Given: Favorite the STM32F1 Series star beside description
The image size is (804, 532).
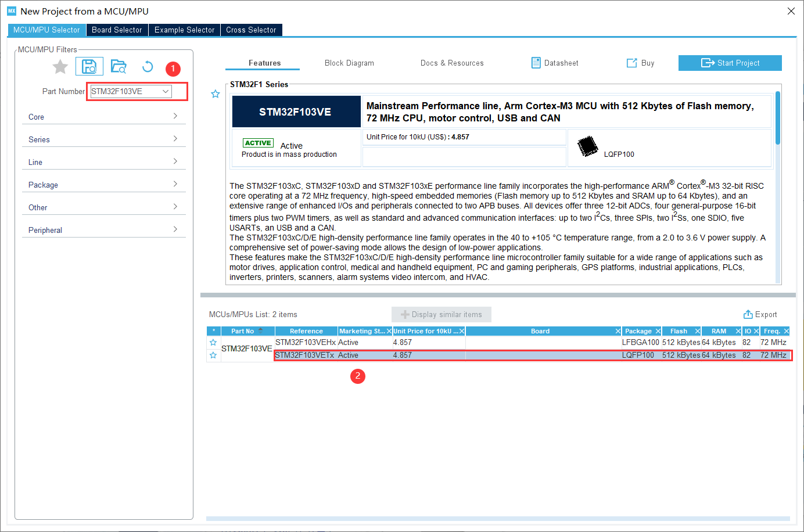Looking at the screenshot, I should (x=216, y=94).
